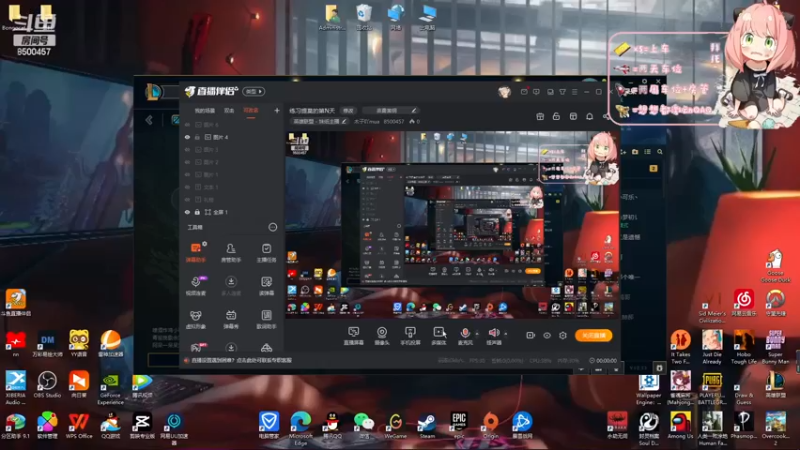Expand the speaker device dropdown arrow
The image size is (800, 450).
click(x=506, y=334)
